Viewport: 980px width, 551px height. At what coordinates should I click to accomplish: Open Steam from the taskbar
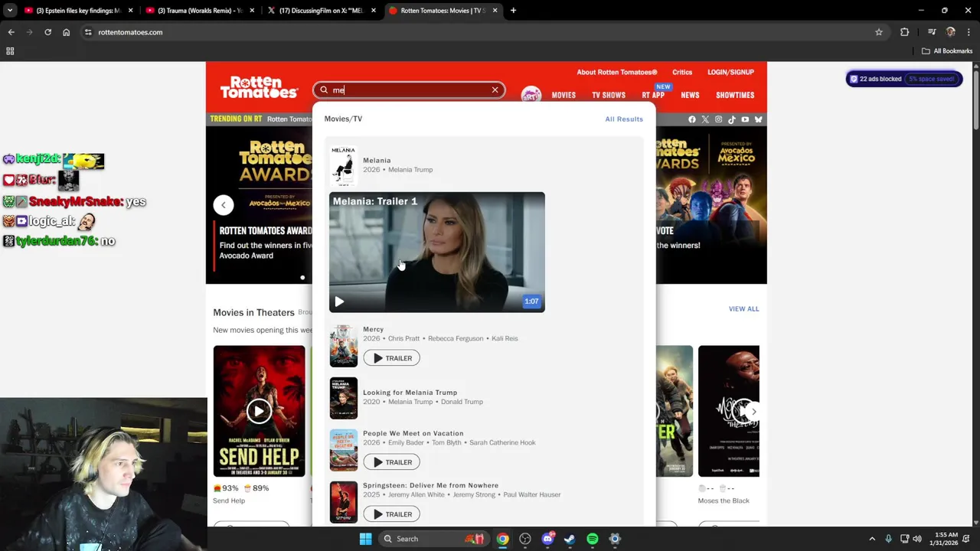tap(570, 539)
